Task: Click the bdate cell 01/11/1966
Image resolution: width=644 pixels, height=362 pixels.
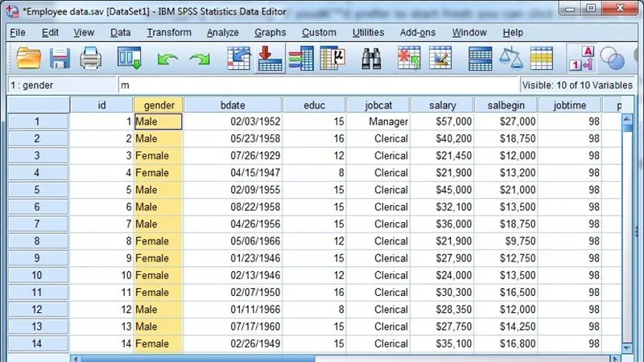Action: click(x=233, y=310)
